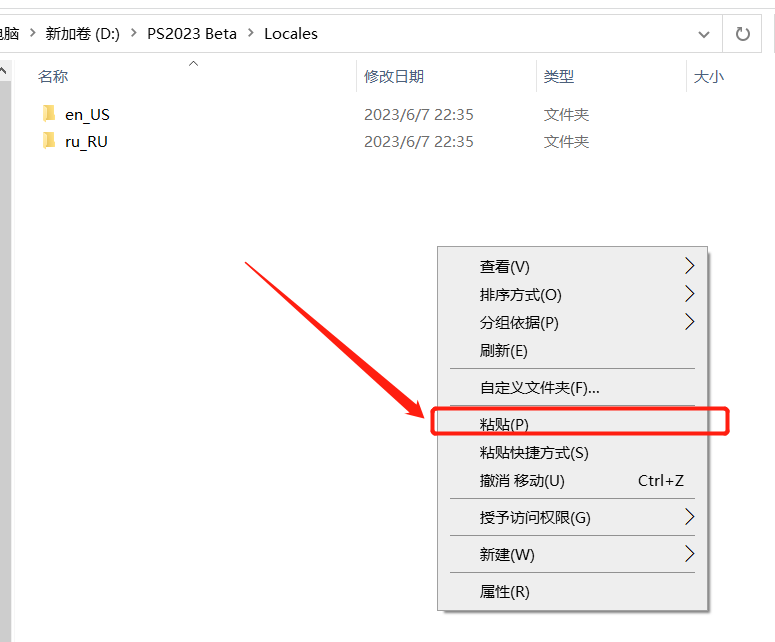
Task: Sort files by 名称 column header
Action: tap(53, 76)
